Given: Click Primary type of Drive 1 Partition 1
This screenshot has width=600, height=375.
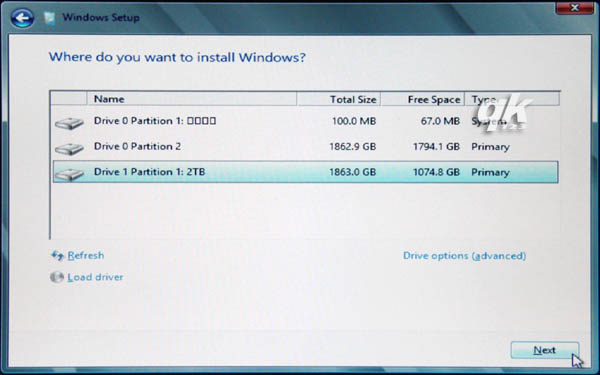Looking at the screenshot, I should (490, 173).
